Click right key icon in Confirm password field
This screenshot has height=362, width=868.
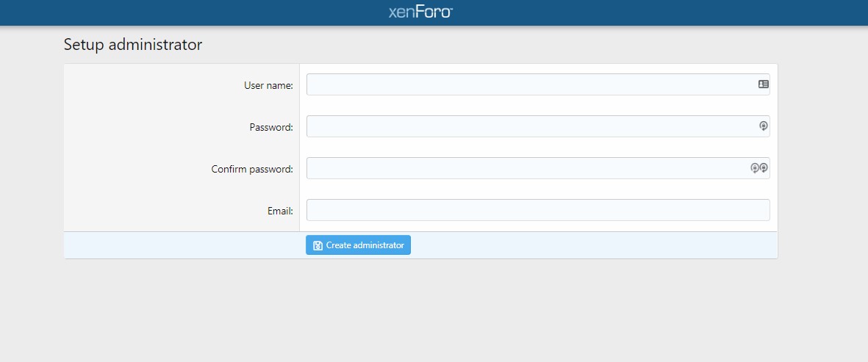764,168
